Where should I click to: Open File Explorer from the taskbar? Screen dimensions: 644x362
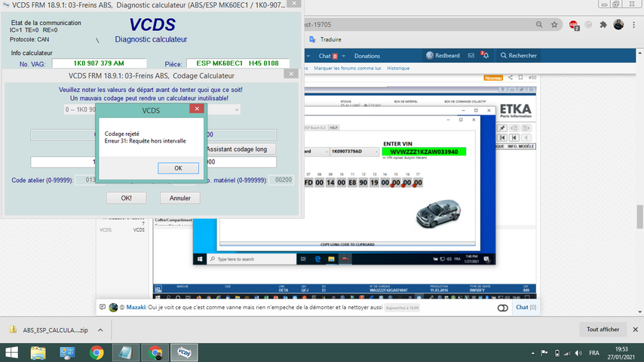click(38, 352)
